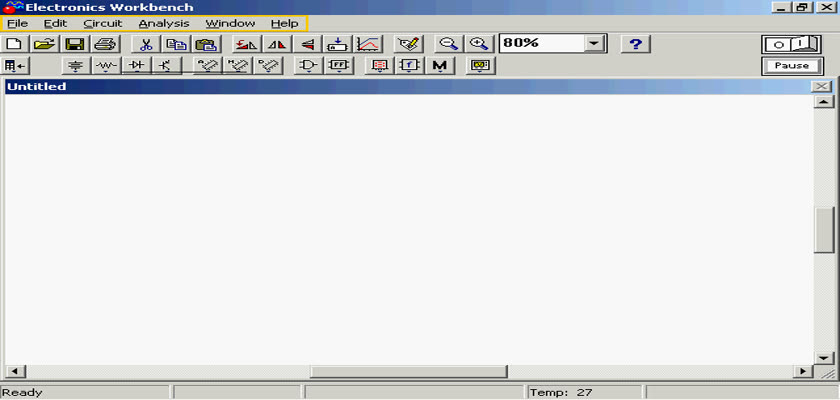Cut selection with the scissors icon

click(146, 44)
